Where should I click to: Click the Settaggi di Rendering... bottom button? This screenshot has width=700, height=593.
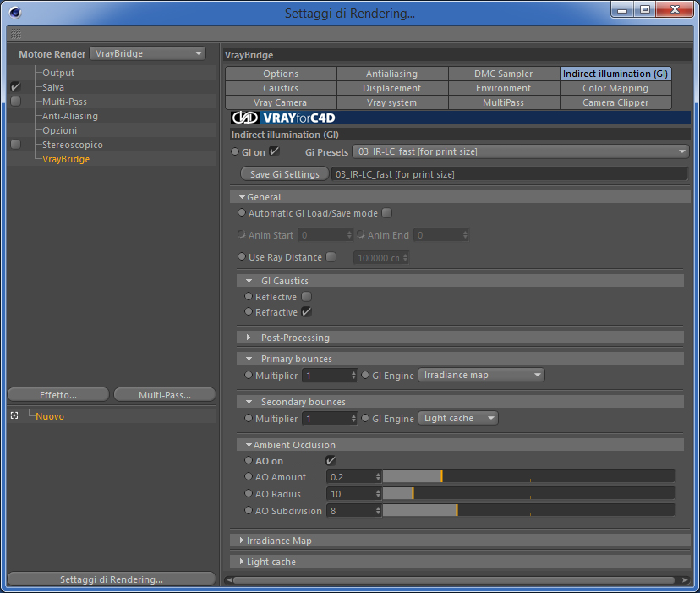pyautogui.click(x=112, y=579)
